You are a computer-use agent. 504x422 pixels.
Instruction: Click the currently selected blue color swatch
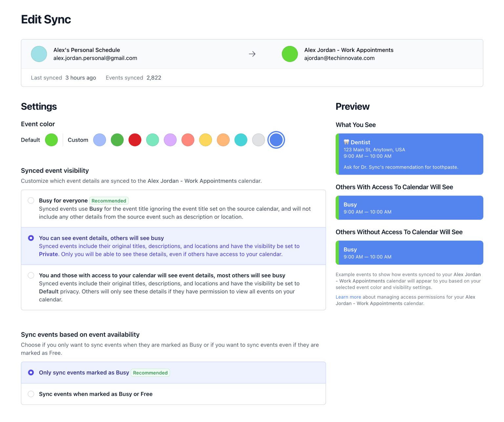point(276,139)
